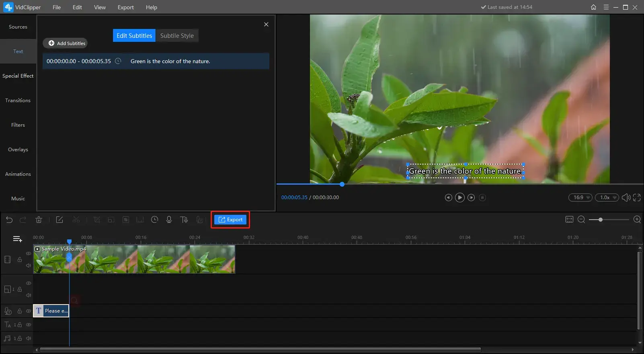Click the Undo arrow in timeline toolbar
This screenshot has height=354, width=644.
[9, 220]
